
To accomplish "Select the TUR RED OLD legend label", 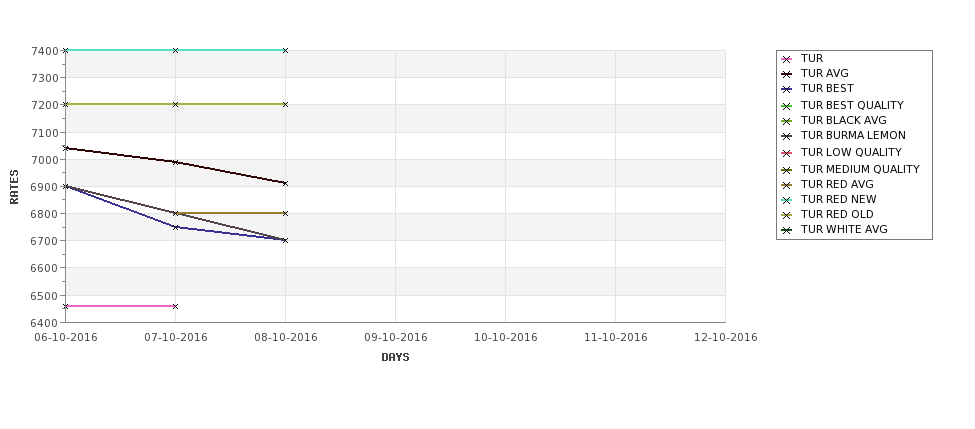I will [x=837, y=214].
